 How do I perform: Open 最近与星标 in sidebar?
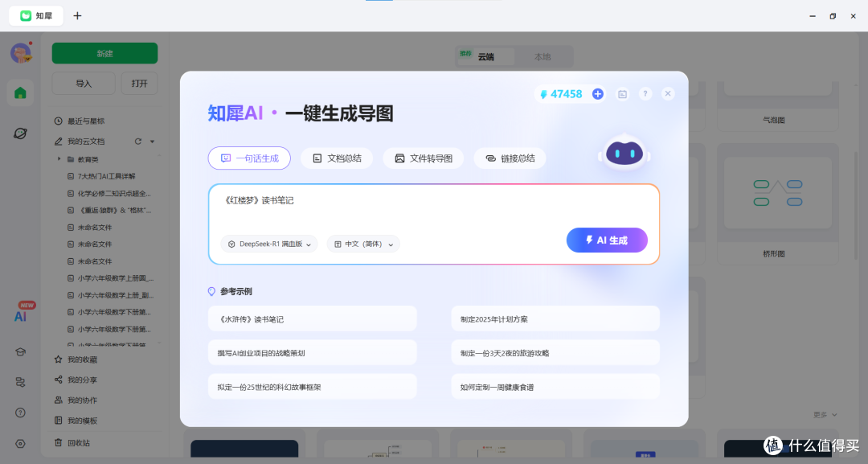coord(79,121)
